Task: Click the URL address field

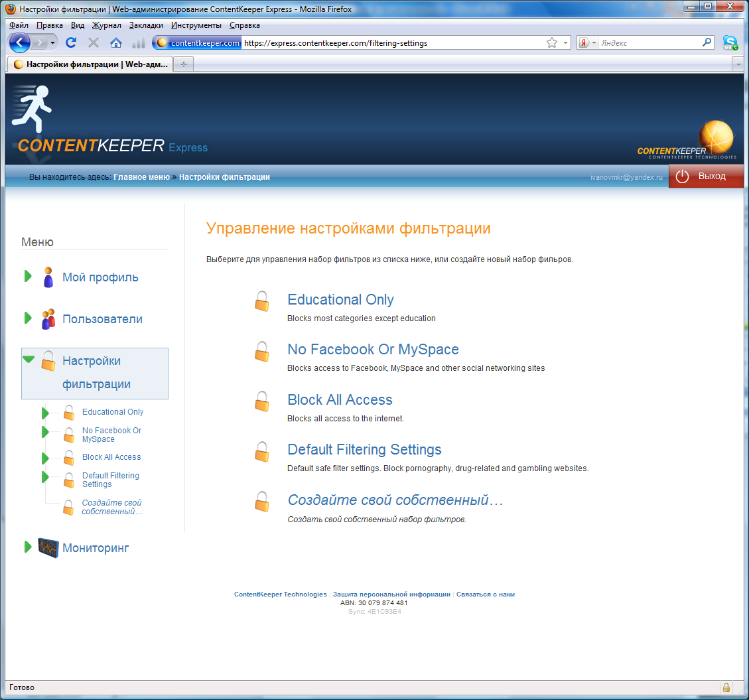Action: tap(393, 43)
